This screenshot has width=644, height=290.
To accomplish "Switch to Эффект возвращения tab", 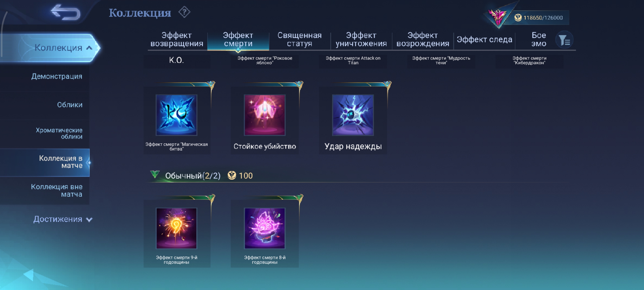I will tap(177, 39).
